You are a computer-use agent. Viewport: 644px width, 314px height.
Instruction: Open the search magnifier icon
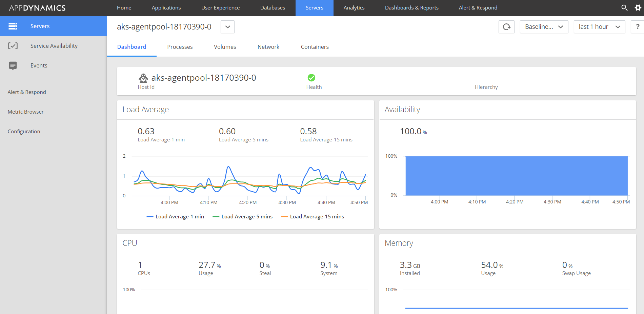click(x=624, y=7)
